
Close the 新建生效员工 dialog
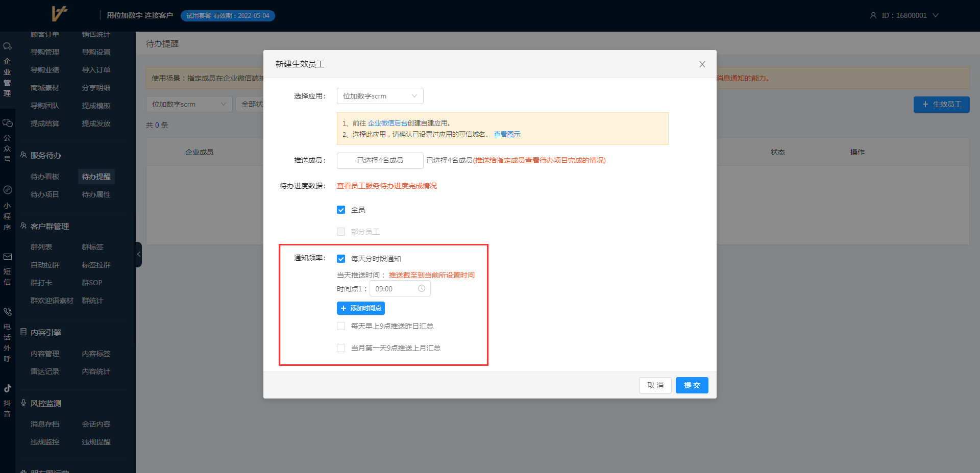coord(702,64)
